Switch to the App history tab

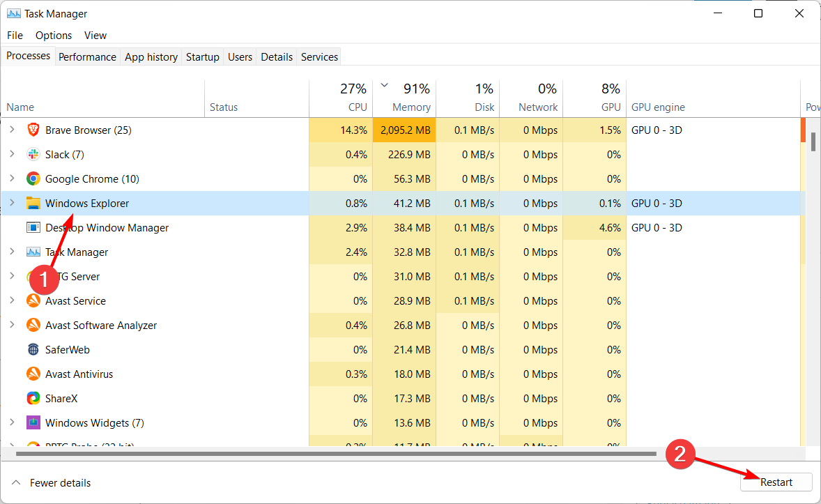tap(151, 56)
